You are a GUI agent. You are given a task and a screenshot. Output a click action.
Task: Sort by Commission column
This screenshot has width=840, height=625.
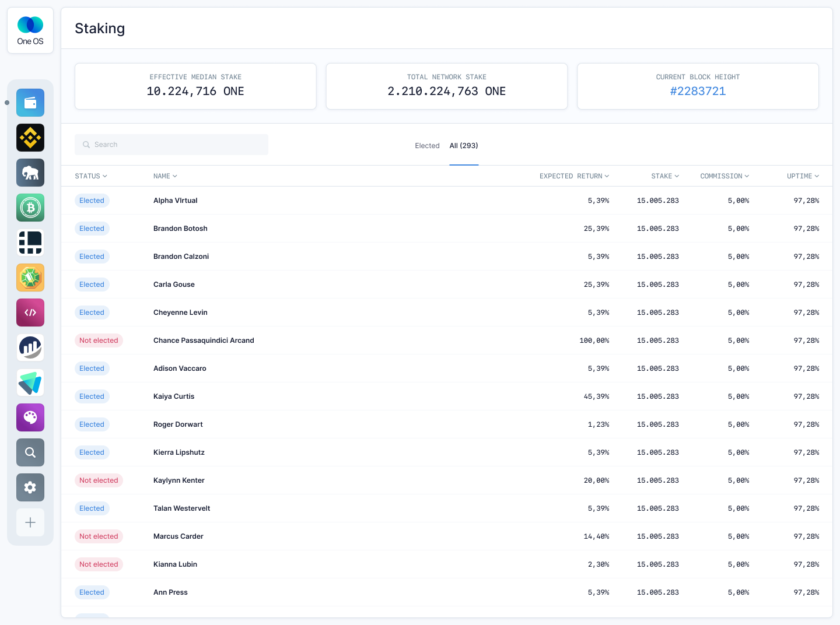point(724,176)
